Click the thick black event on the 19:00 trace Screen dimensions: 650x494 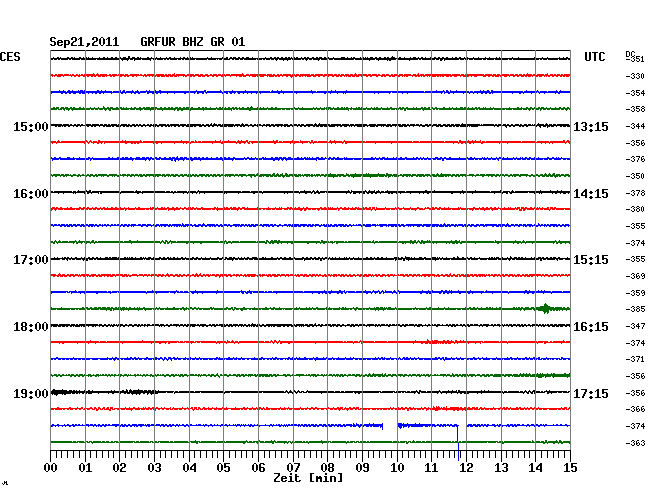click(60, 392)
